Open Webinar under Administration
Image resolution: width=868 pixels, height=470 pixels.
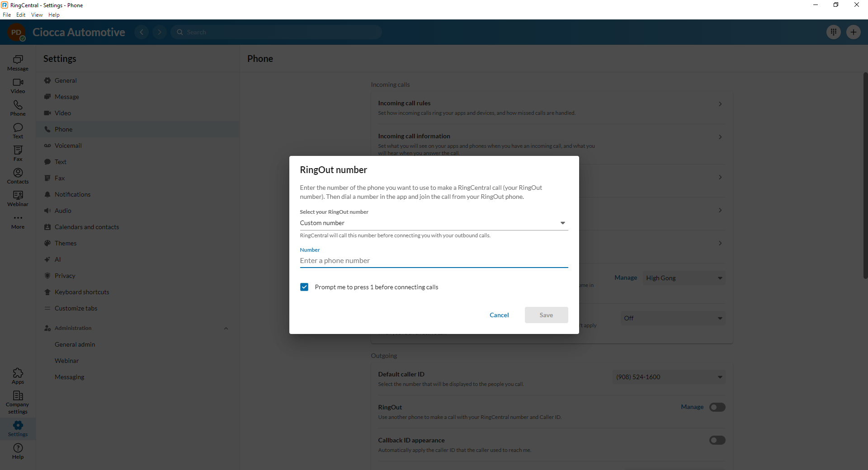[x=138, y=361]
